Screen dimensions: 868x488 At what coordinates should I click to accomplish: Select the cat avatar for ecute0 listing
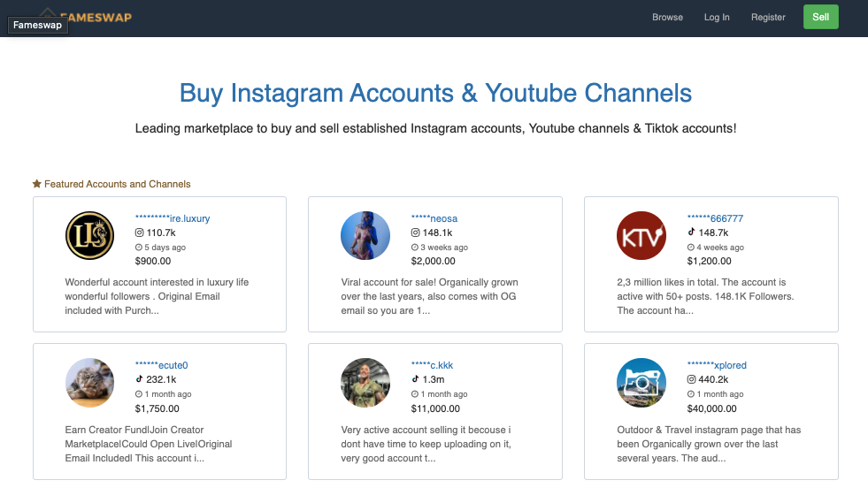(89, 383)
